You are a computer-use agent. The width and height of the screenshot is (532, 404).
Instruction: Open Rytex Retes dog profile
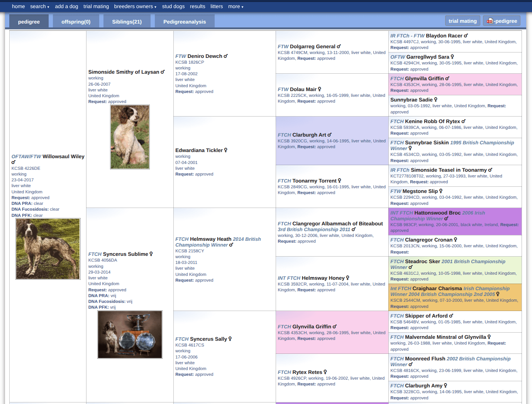coord(307,372)
